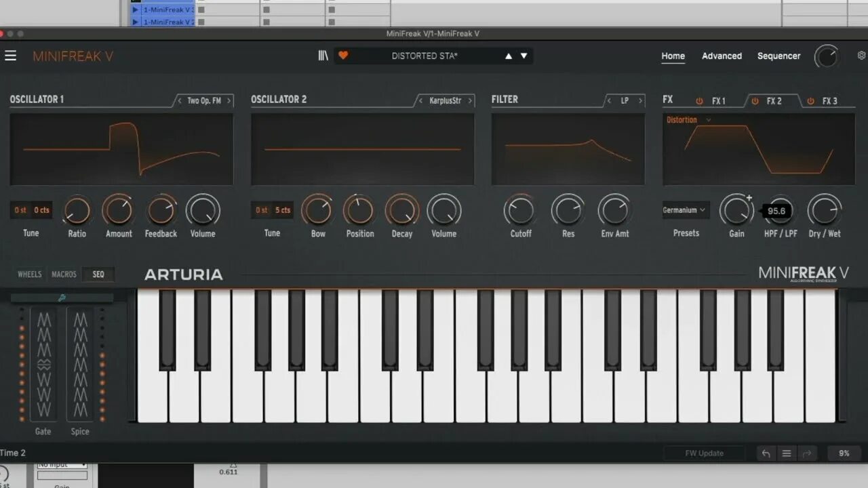Click Oscillator 2 Decay knob
The width and height of the screenshot is (868, 488).
pyautogui.click(x=402, y=210)
